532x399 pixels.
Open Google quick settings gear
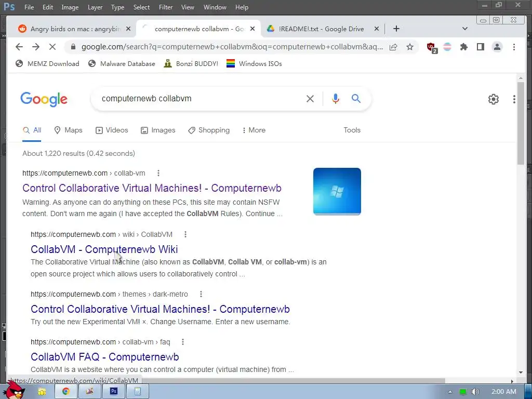click(494, 99)
